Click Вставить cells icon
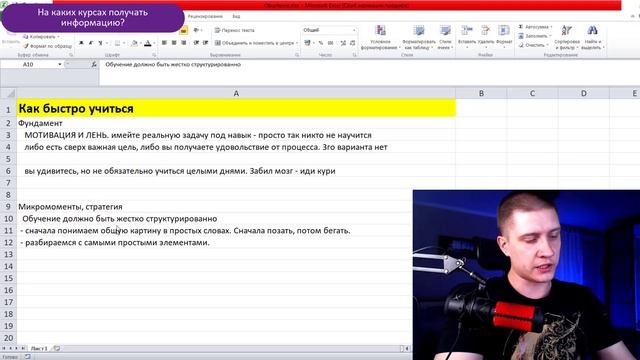Viewport: 640px width, 360px height. [467, 31]
